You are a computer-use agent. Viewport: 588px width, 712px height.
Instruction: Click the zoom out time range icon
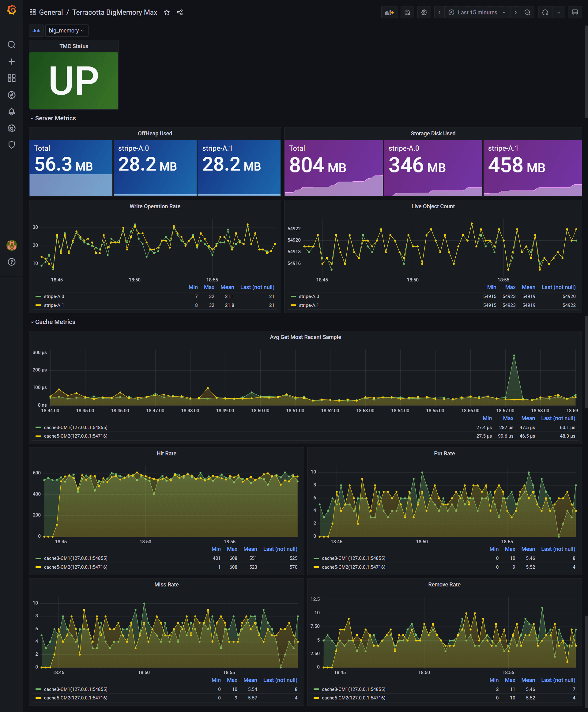[527, 13]
